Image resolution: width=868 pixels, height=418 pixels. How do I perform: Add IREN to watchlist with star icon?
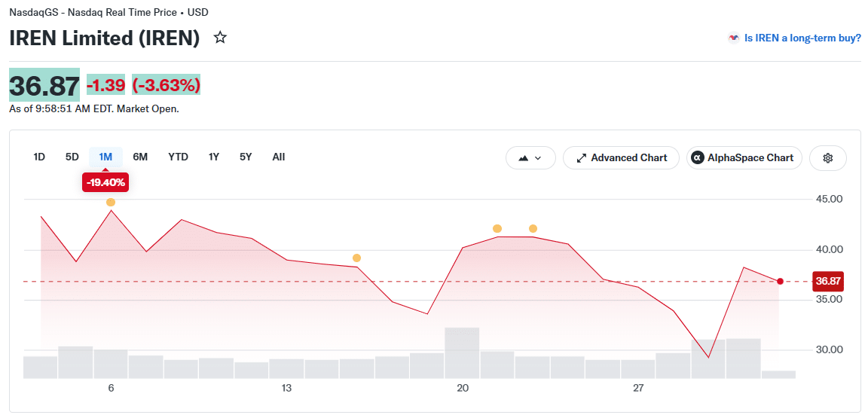coord(220,38)
